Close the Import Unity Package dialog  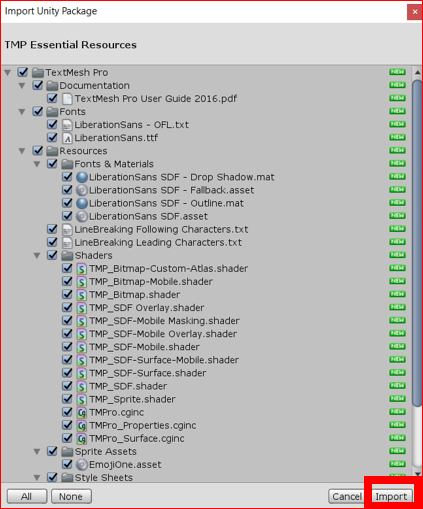tap(415, 12)
